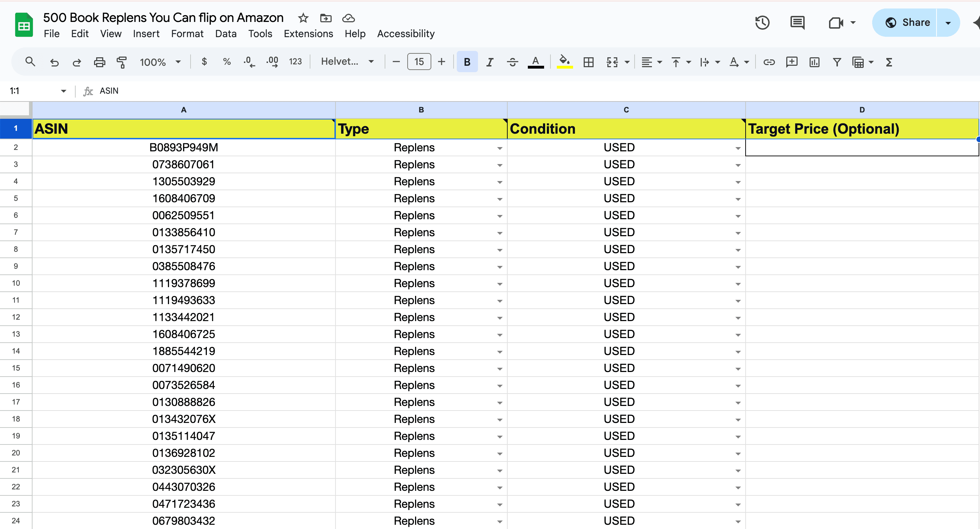This screenshot has width=980, height=529.
Task: Insert a chart
Action: (814, 62)
